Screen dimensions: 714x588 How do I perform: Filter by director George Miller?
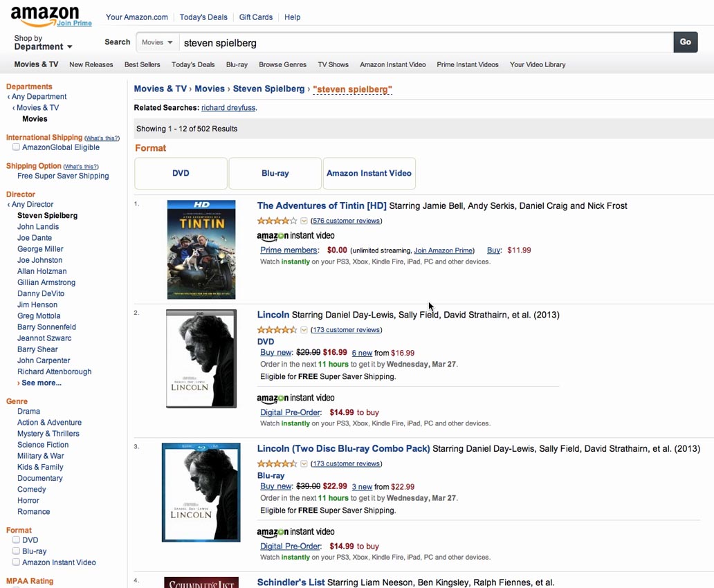point(40,249)
